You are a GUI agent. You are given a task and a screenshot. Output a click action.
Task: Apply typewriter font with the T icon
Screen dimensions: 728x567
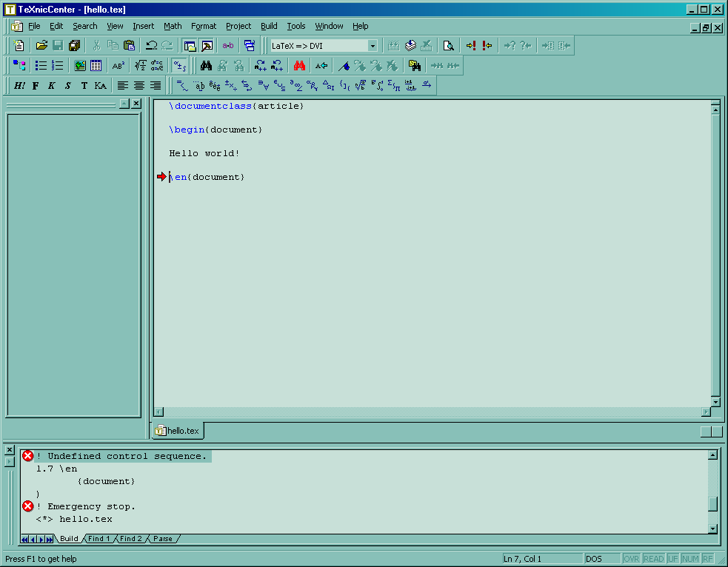tap(84, 85)
